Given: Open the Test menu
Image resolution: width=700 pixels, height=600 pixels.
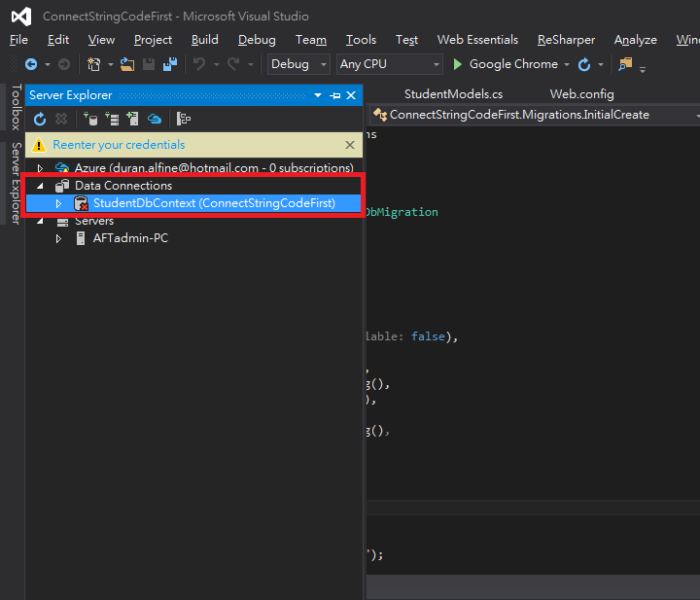Looking at the screenshot, I should tap(406, 40).
